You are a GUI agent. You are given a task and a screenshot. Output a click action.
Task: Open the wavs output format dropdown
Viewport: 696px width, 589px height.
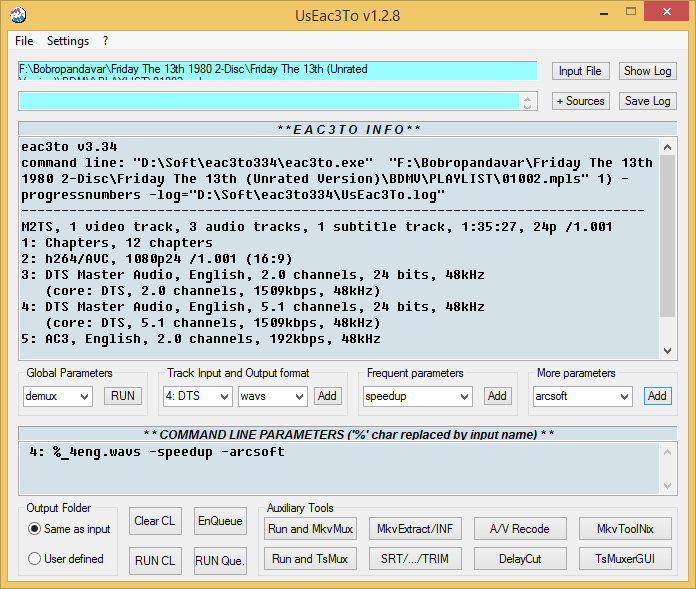point(273,396)
